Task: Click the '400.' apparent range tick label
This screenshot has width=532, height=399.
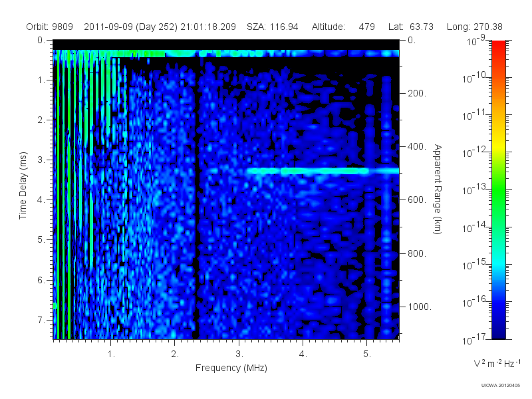Action: click(417, 146)
